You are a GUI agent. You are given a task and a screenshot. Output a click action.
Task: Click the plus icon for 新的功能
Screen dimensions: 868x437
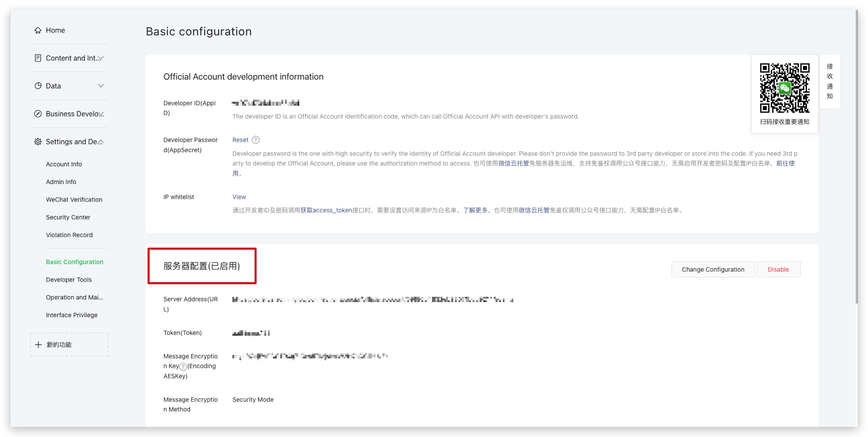pos(38,345)
